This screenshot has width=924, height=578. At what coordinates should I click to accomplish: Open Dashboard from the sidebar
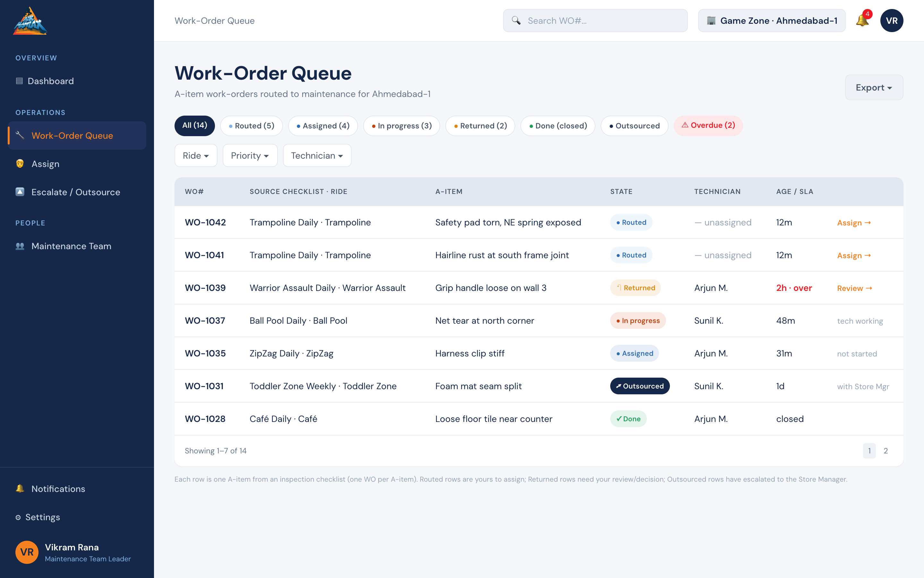pos(77,81)
